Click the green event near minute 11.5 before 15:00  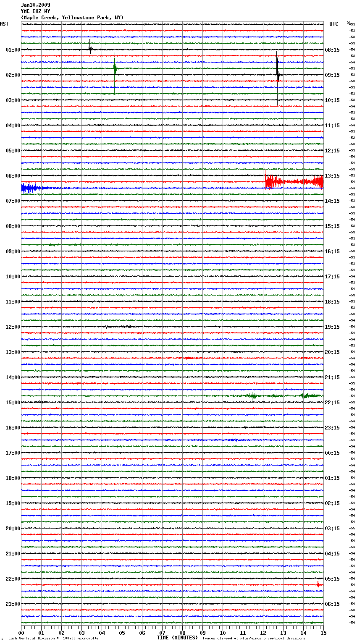[x=252, y=395]
